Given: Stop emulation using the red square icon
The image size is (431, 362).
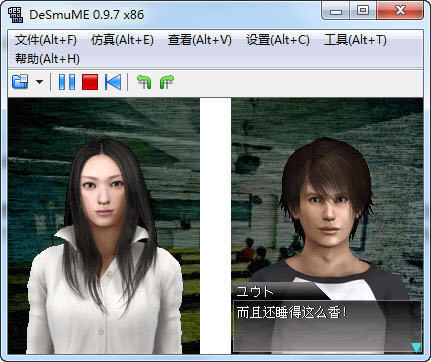Looking at the screenshot, I should point(90,82).
